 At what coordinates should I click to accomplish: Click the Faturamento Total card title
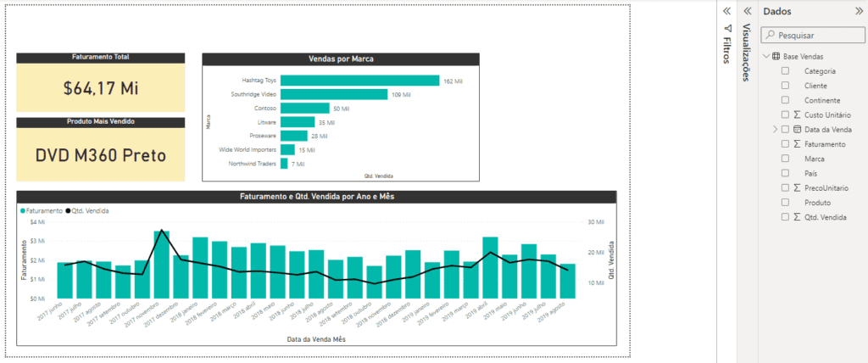(101, 57)
